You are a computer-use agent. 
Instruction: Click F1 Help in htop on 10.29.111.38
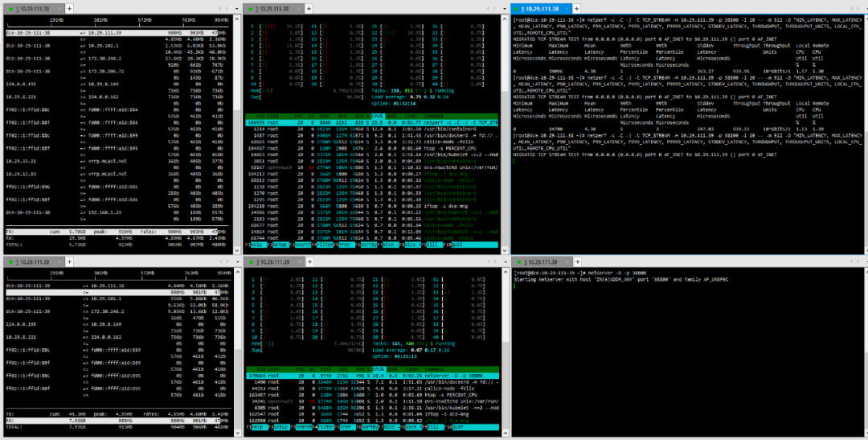click(x=256, y=245)
